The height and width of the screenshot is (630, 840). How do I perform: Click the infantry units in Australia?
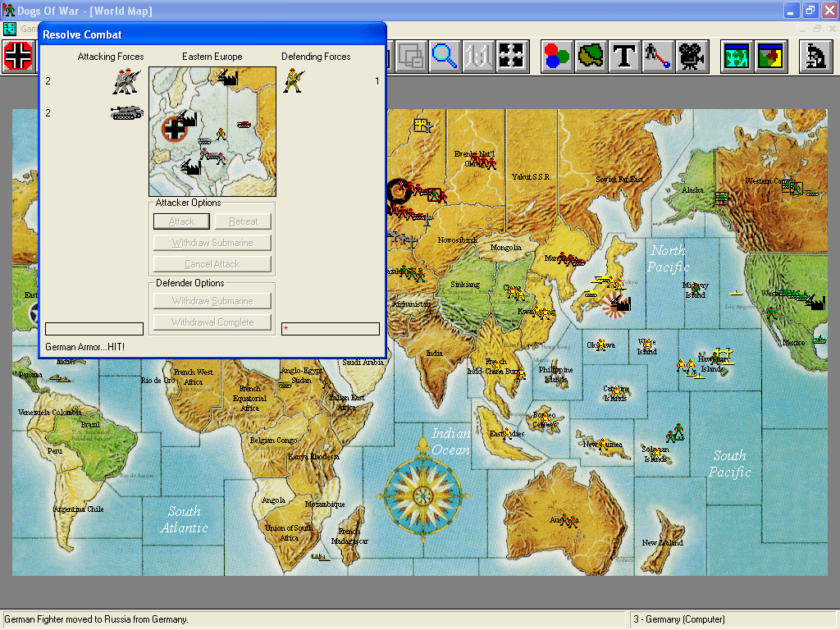click(569, 519)
